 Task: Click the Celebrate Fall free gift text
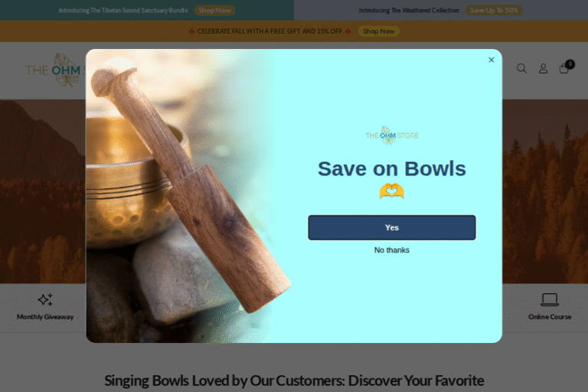pyautogui.click(x=269, y=31)
